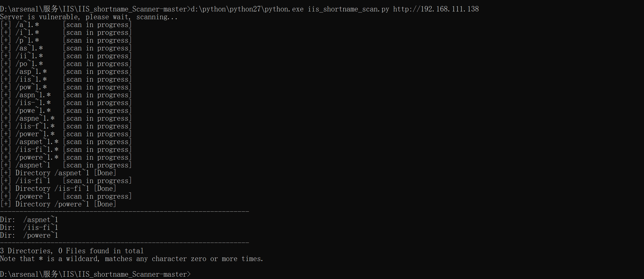
Task: Click the /a~1.* scan in progress line
Action: [x=66, y=25]
